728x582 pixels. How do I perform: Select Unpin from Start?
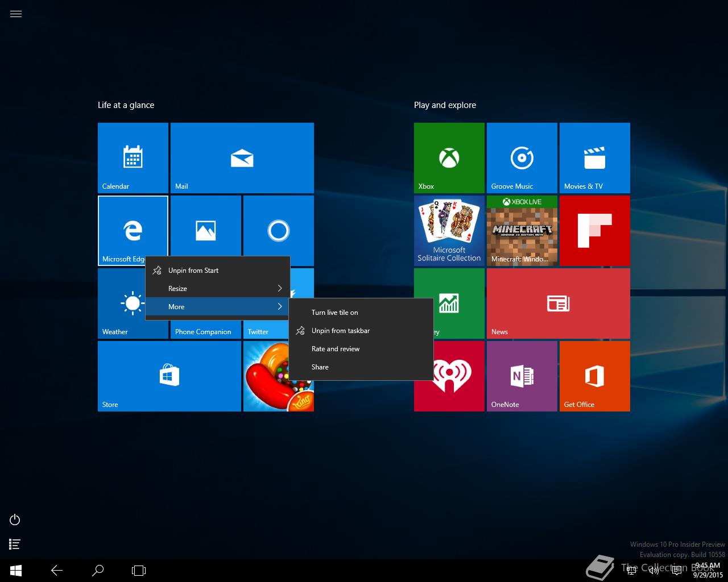pyautogui.click(x=218, y=271)
